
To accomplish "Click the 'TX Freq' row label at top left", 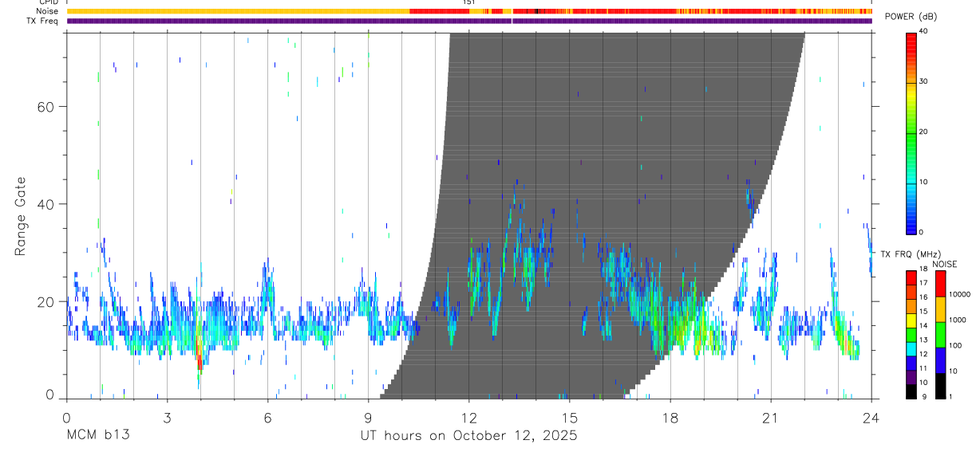I will click(x=43, y=21).
